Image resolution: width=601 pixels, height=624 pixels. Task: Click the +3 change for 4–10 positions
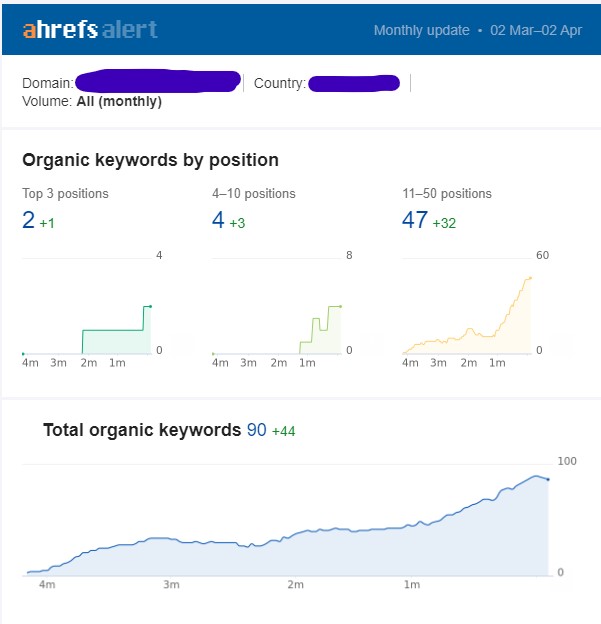[237, 223]
